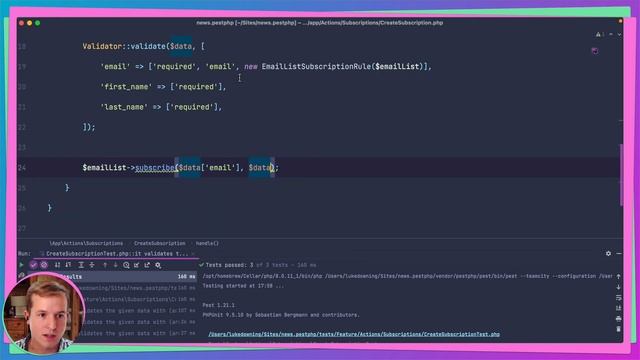This screenshot has height=360, width=640.
Task: Click the underlined subscribe method call
Action: (155, 168)
